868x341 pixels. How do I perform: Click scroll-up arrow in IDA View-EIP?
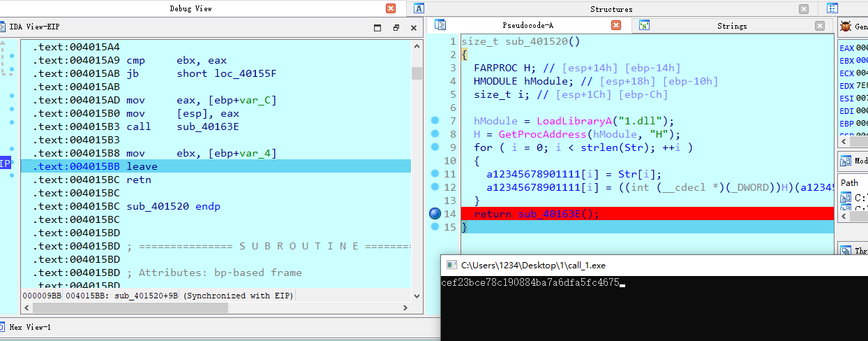[x=417, y=47]
